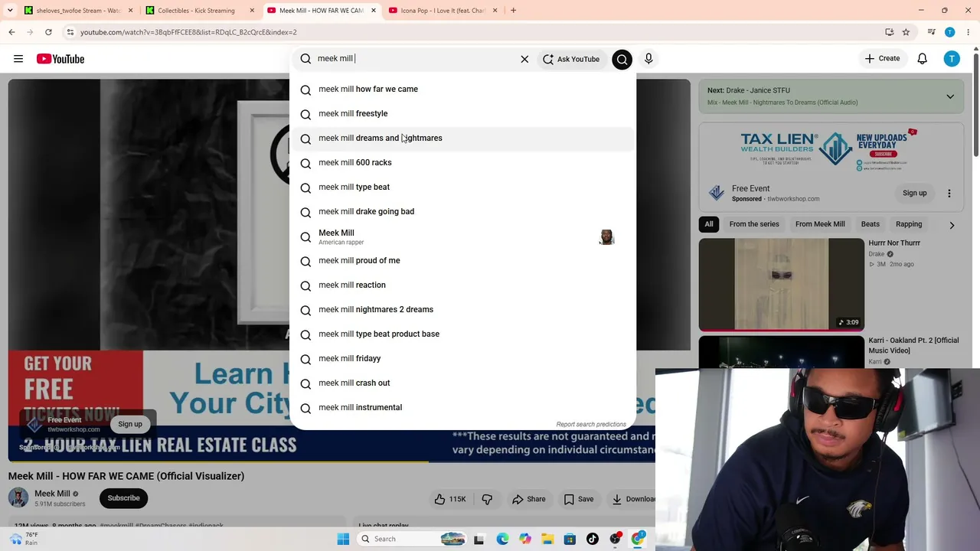
Task: Close the Meek Mill YouTube tab
Action: 374,11
